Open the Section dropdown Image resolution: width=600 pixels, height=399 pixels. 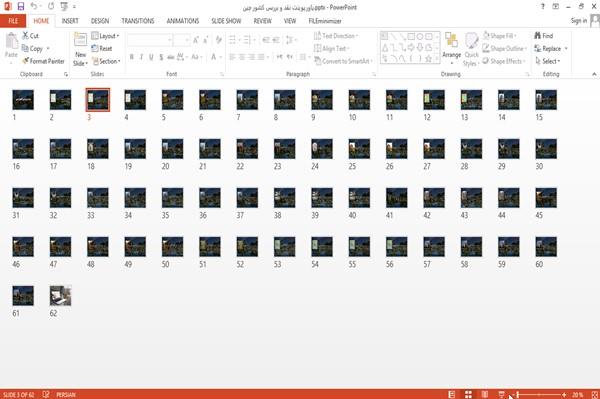tap(106, 61)
